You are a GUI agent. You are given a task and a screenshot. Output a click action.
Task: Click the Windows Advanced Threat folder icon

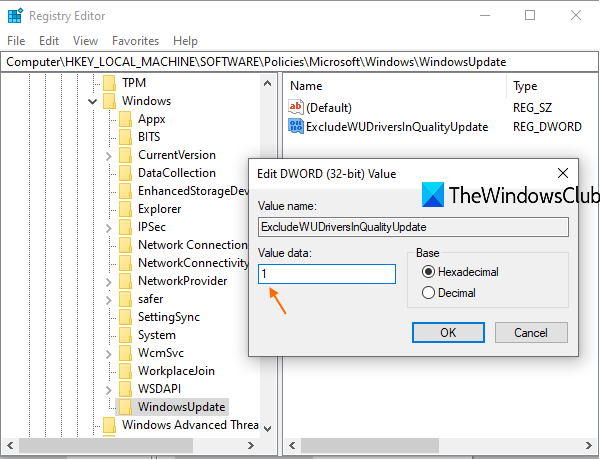pos(109,425)
